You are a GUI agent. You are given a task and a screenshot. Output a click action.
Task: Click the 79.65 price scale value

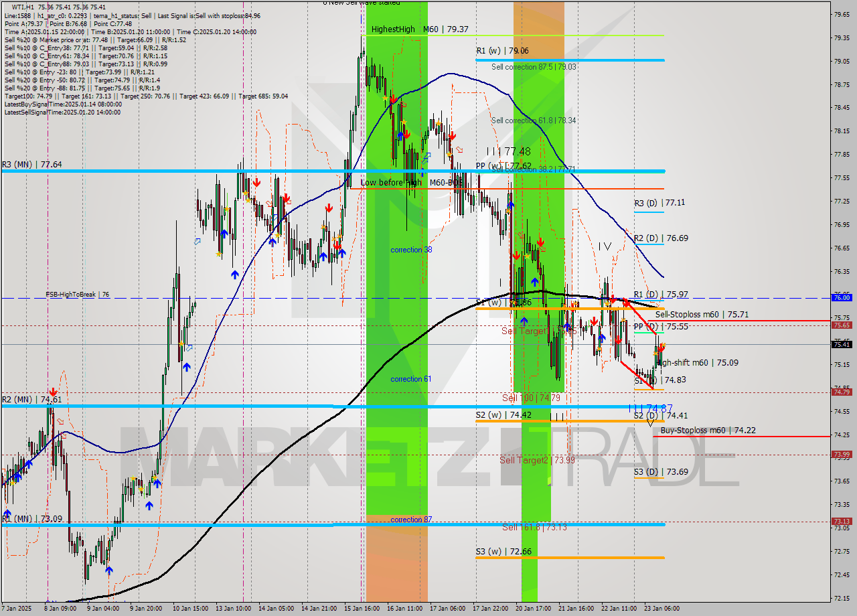pos(841,14)
